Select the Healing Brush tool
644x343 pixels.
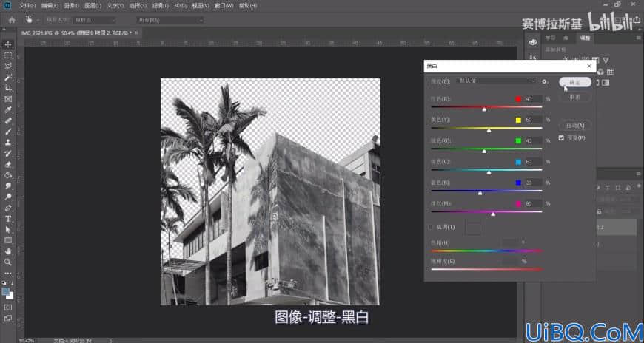[8, 120]
